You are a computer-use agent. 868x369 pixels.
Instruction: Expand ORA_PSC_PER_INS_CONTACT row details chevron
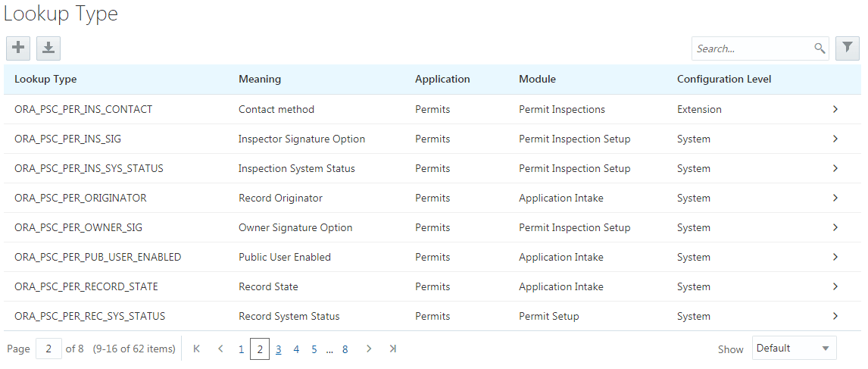point(835,109)
